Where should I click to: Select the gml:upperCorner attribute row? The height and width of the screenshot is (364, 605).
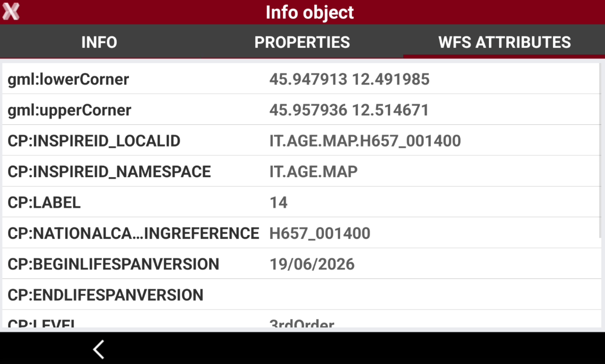(x=302, y=110)
